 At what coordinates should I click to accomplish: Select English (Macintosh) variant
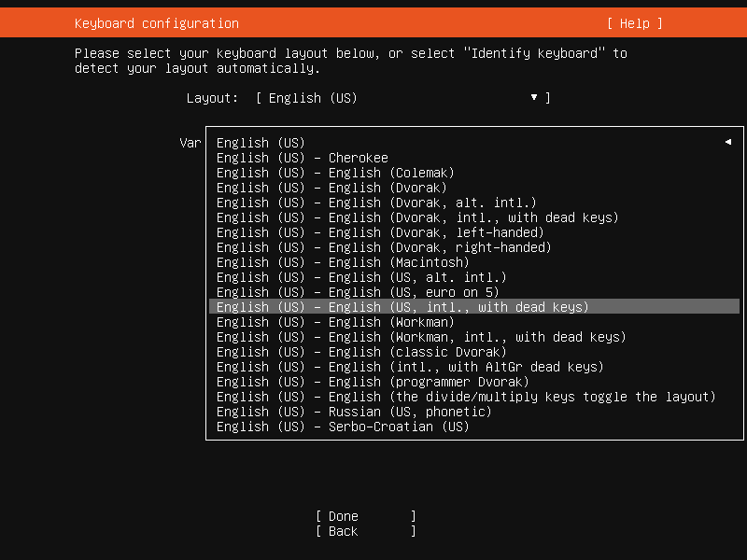(x=343, y=262)
